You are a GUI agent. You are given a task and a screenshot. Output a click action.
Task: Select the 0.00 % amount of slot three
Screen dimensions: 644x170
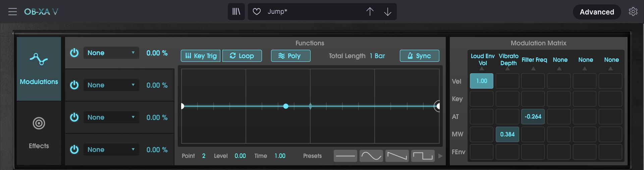click(157, 117)
